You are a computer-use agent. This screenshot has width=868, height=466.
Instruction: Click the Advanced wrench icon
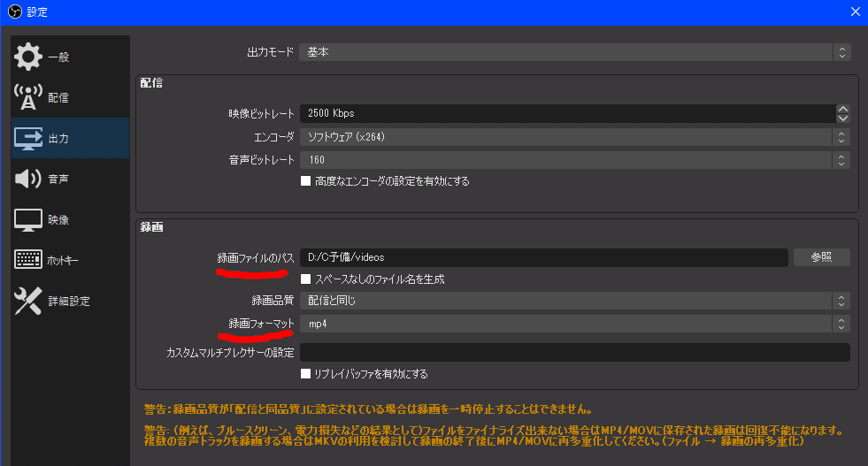tap(28, 301)
